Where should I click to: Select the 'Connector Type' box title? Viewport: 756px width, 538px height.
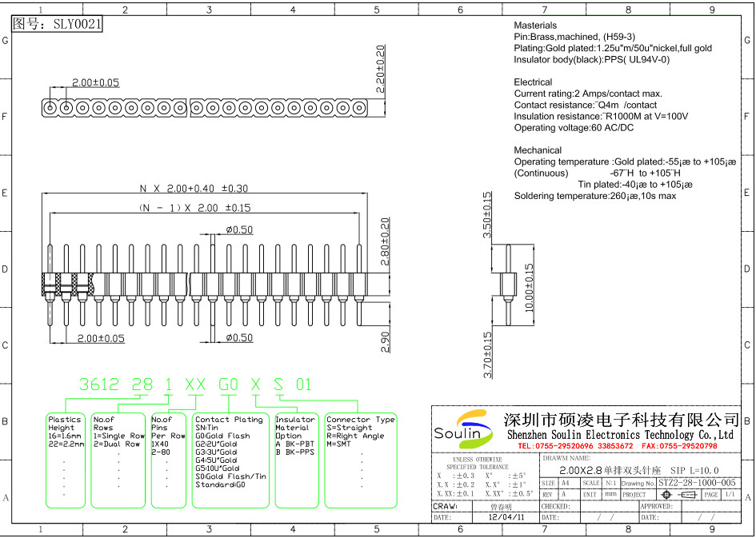coord(361,420)
